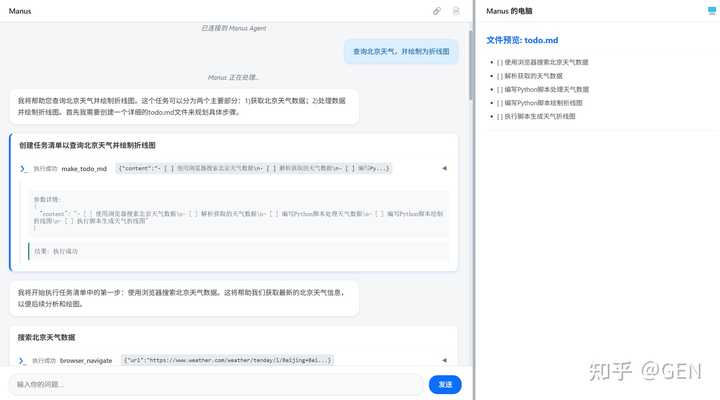Click the browser_navigate url parameter preview

pos(228,361)
